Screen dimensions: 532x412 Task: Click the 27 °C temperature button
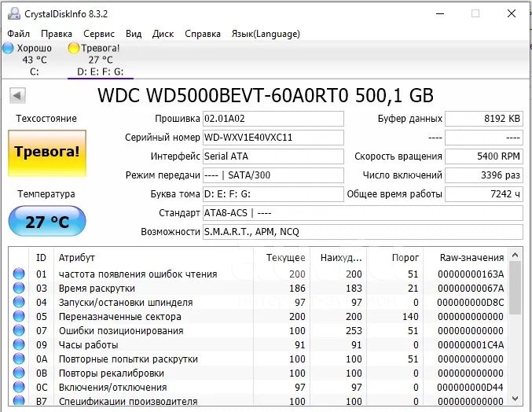click(47, 221)
